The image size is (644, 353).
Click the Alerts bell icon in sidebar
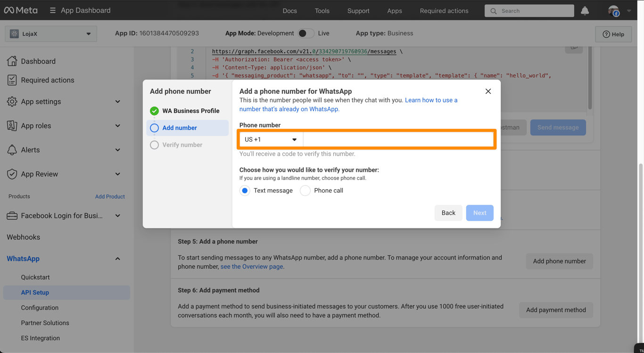click(x=12, y=150)
